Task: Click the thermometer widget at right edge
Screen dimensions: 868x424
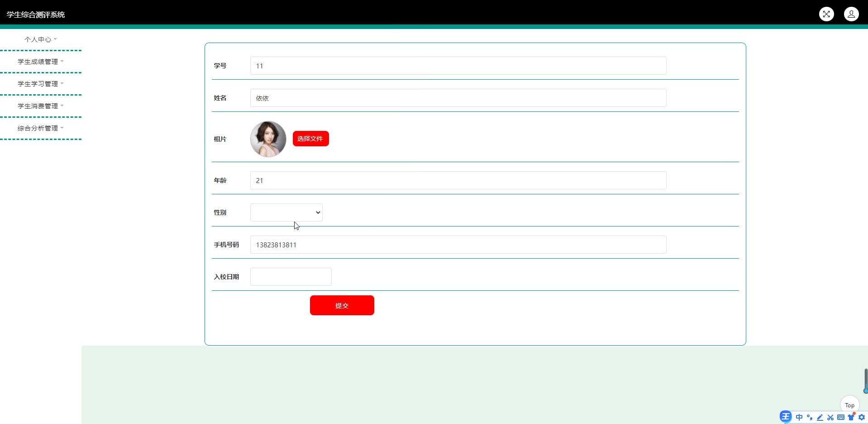Action: [x=866, y=381]
